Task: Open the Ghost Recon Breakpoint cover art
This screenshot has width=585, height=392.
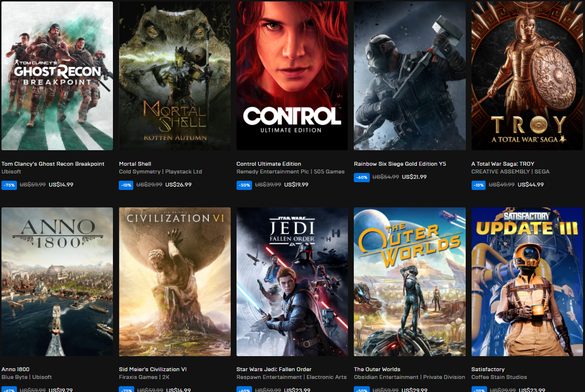Action: 57,76
